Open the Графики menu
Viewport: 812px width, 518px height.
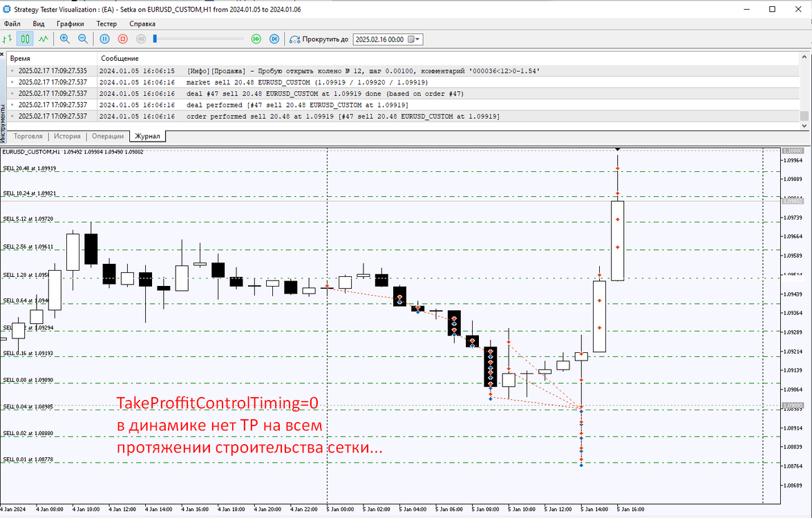pos(70,23)
